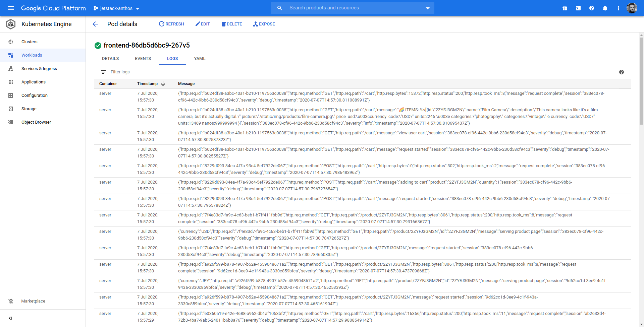Open the navigation hamburger menu

click(11, 8)
